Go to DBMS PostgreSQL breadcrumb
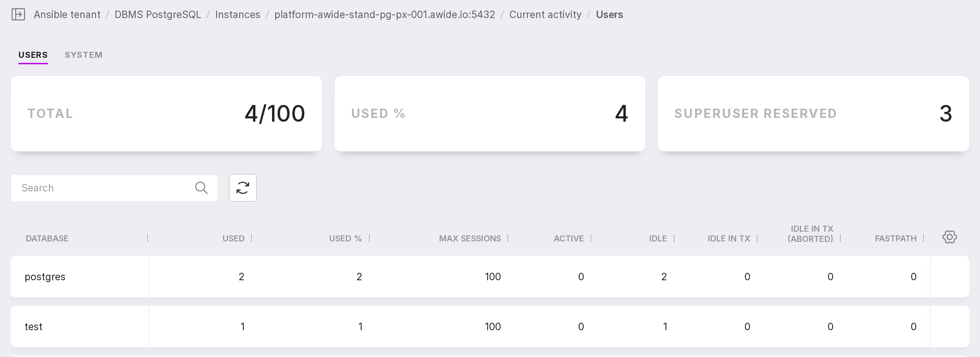Image resolution: width=980 pixels, height=357 pixels. pyautogui.click(x=157, y=15)
